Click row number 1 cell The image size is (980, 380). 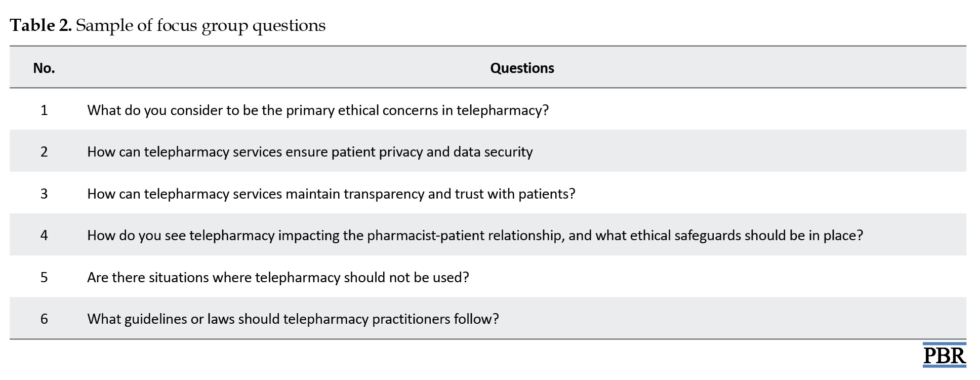[x=44, y=110]
